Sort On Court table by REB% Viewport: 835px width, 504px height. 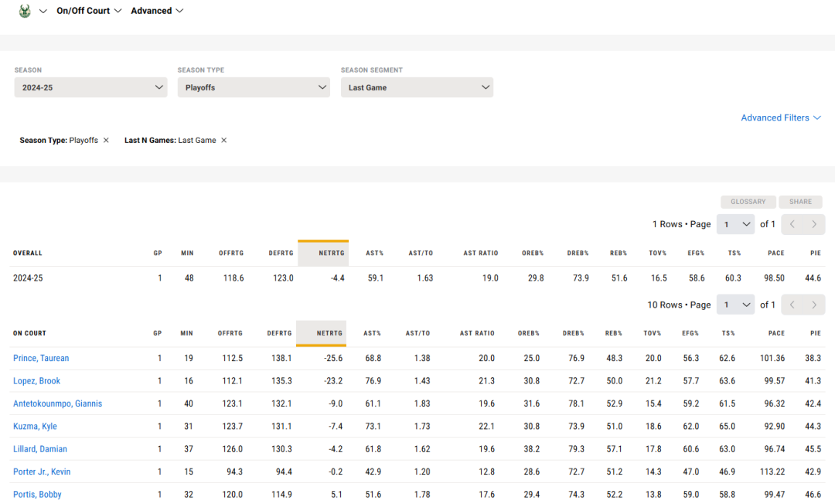click(613, 333)
